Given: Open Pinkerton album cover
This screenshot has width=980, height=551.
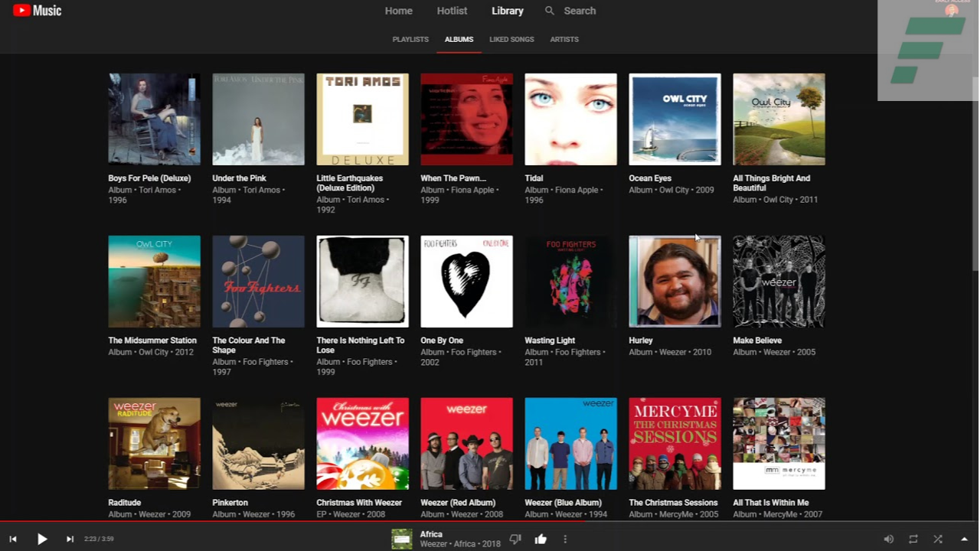Looking at the screenshot, I should 259,444.
